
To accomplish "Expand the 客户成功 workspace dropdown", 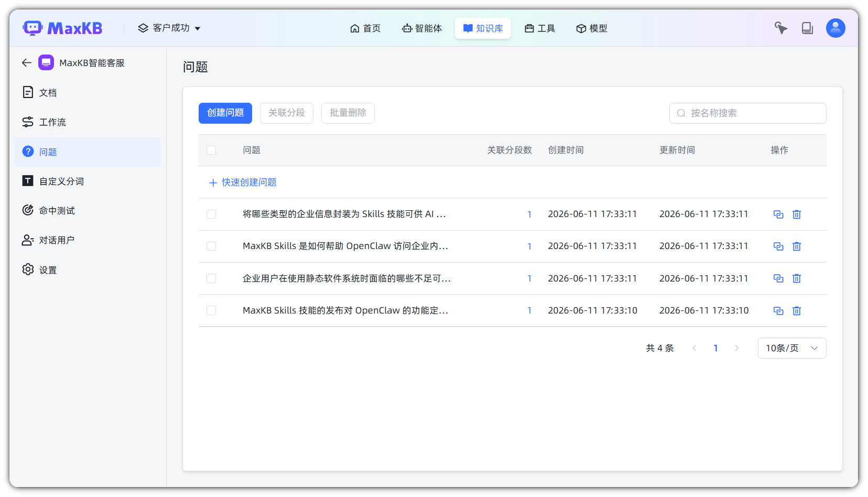I will (169, 28).
